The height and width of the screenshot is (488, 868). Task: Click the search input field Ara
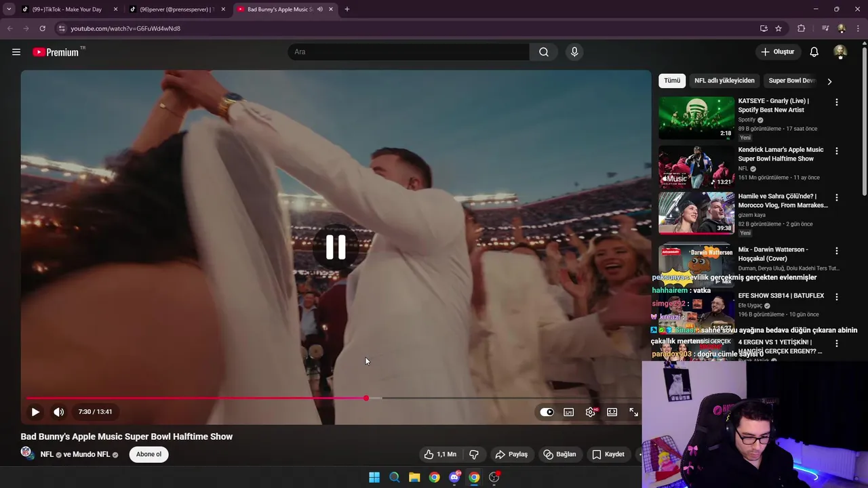click(409, 52)
